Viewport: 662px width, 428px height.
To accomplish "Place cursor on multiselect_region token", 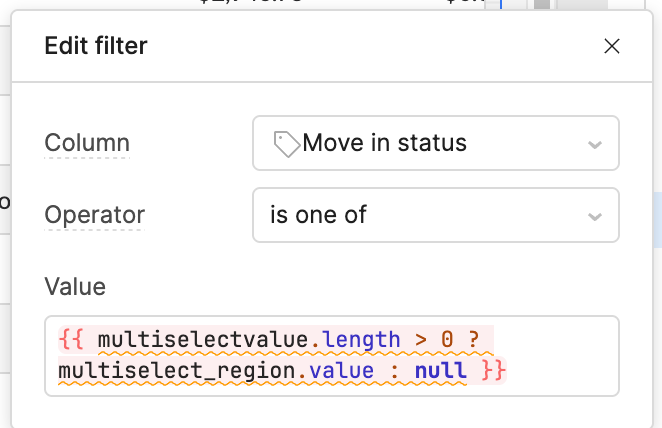I will coord(176,371).
